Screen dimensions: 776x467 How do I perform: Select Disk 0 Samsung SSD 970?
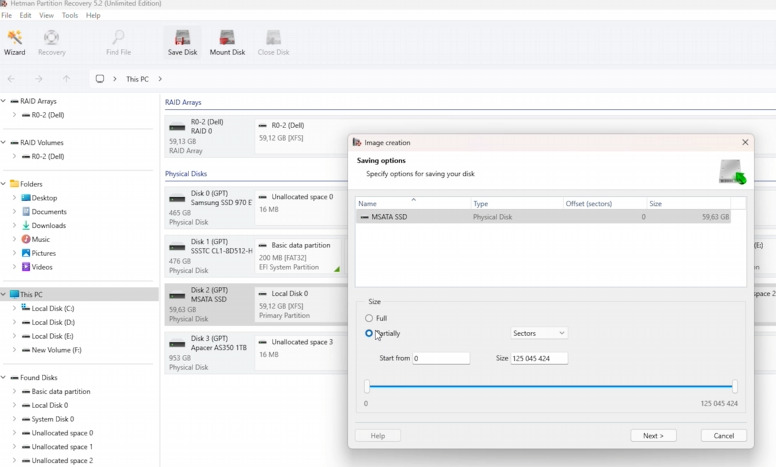coord(209,208)
